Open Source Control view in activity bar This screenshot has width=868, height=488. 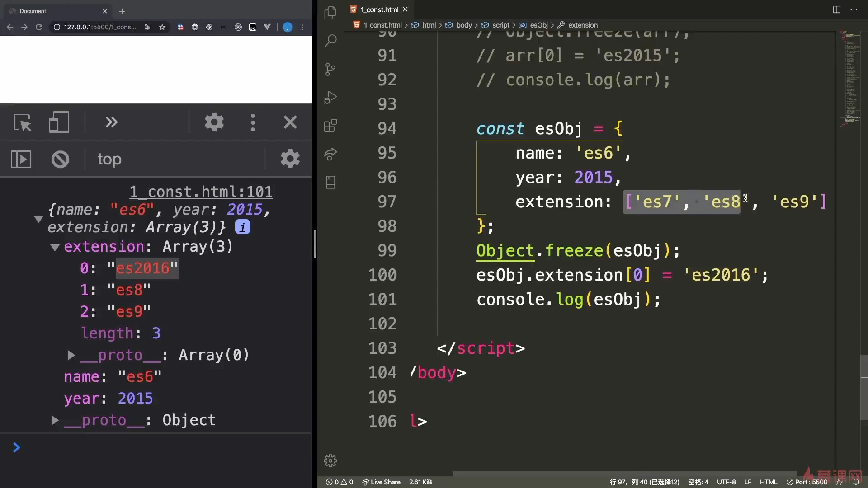(330, 69)
